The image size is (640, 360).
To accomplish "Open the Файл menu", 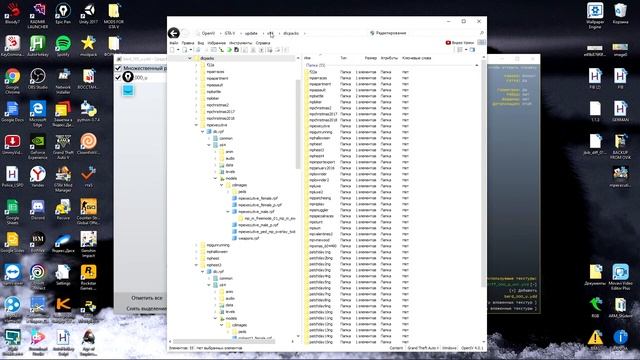I will tap(173, 43).
